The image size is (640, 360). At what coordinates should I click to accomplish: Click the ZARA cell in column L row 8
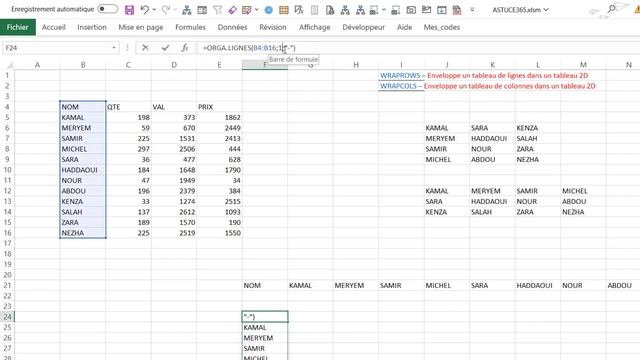click(x=538, y=149)
